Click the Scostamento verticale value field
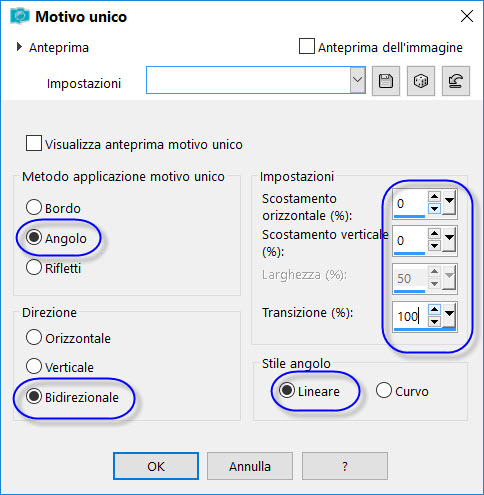The height and width of the screenshot is (495, 484). point(410,240)
